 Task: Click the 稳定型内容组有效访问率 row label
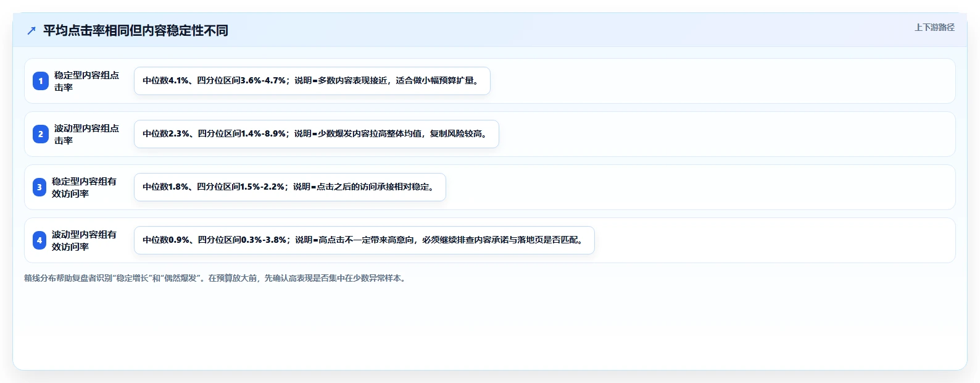pyautogui.click(x=85, y=187)
